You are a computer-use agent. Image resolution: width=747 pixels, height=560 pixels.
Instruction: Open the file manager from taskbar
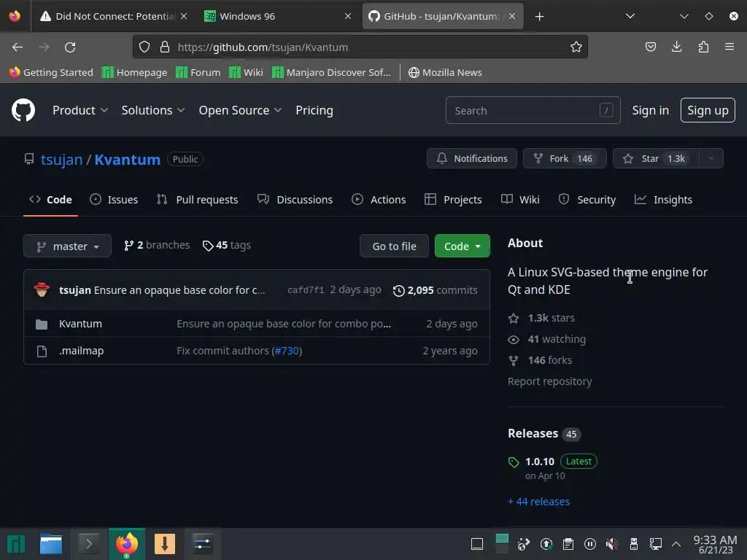[51, 544]
